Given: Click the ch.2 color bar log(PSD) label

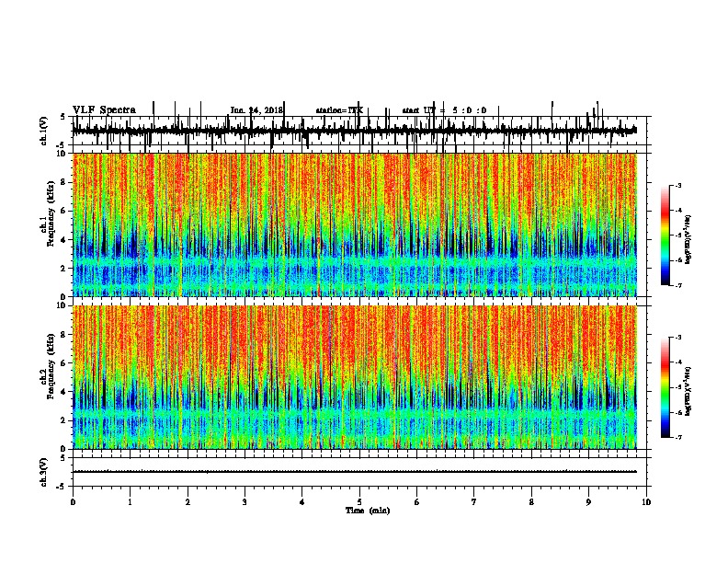Looking at the screenshot, I should click(x=688, y=391).
